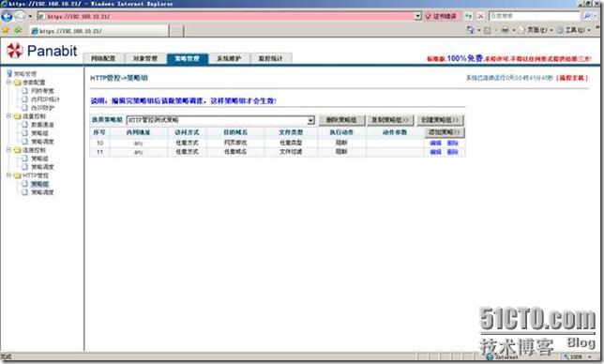Click the red X Stop loading icon

pyautogui.click(x=481, y=16)
